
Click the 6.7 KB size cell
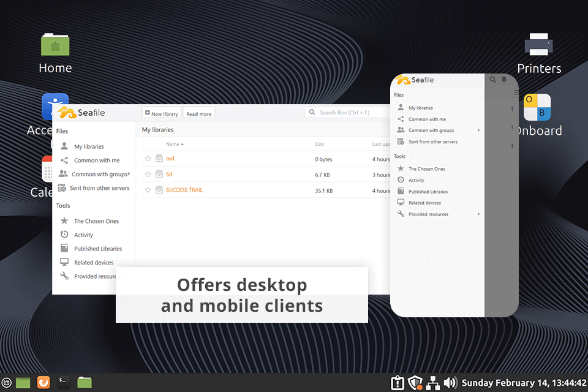coord(322,175)
